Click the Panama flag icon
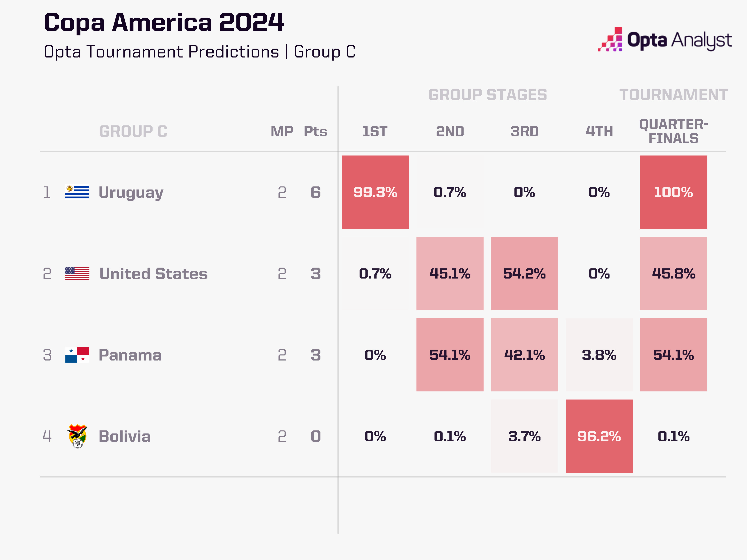 coord(77,355)
